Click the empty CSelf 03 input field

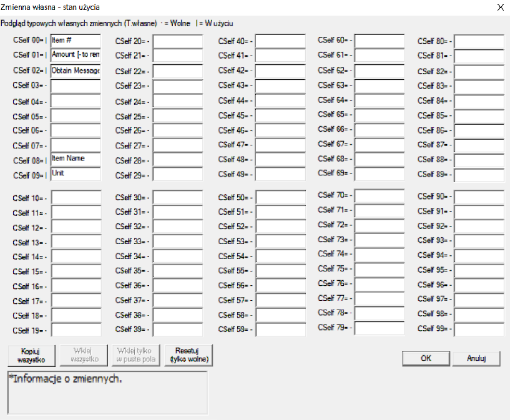pyautogui.click(x=76, y=86)
